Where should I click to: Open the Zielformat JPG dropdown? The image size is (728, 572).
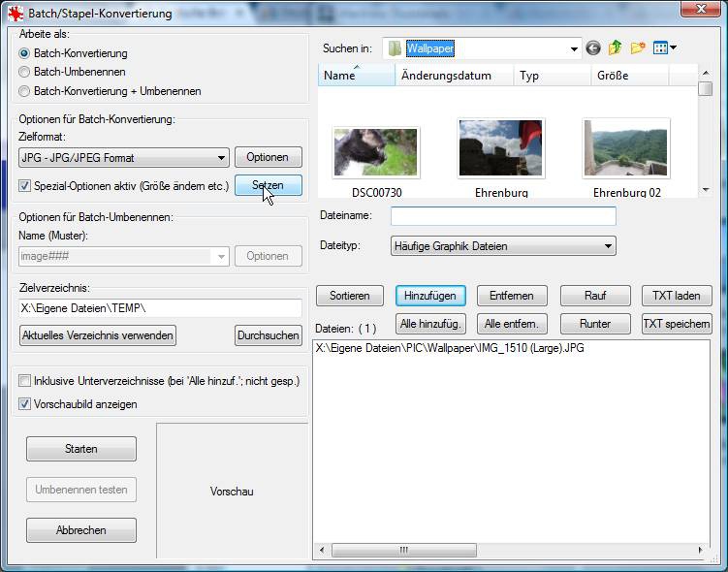(124, 158)
